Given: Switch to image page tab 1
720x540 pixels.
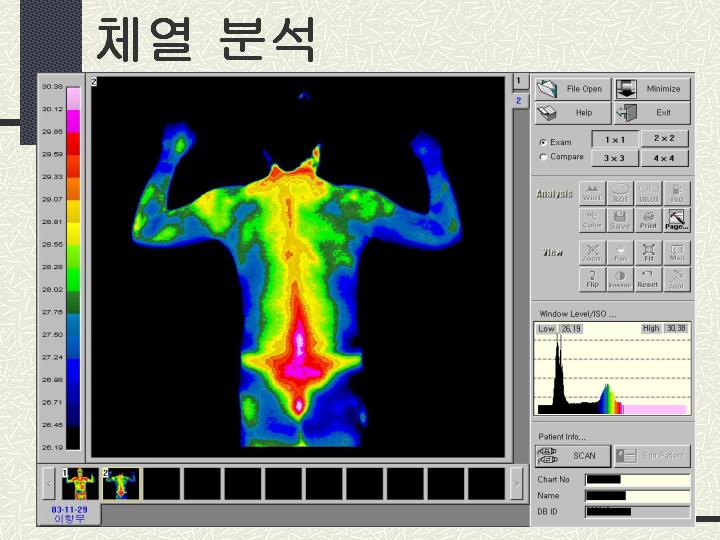Looking at the screenshot, I should pyautogui.click(x=520, y=81).
